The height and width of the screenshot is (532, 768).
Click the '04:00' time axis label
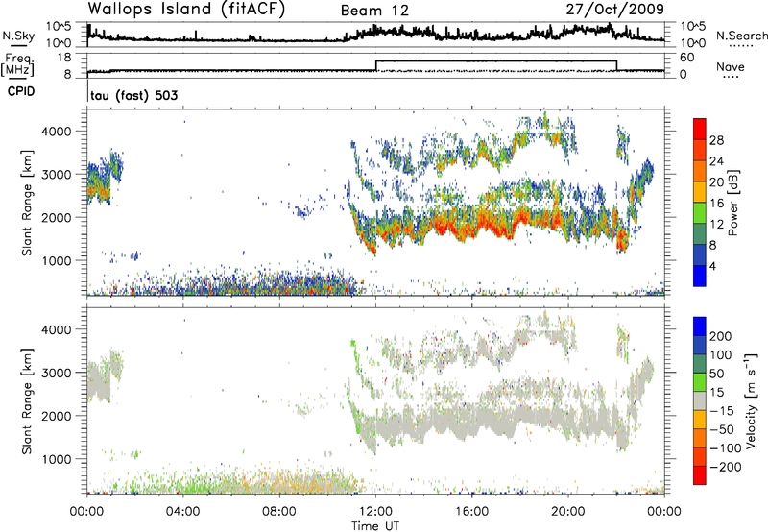(x=183, y=511)
